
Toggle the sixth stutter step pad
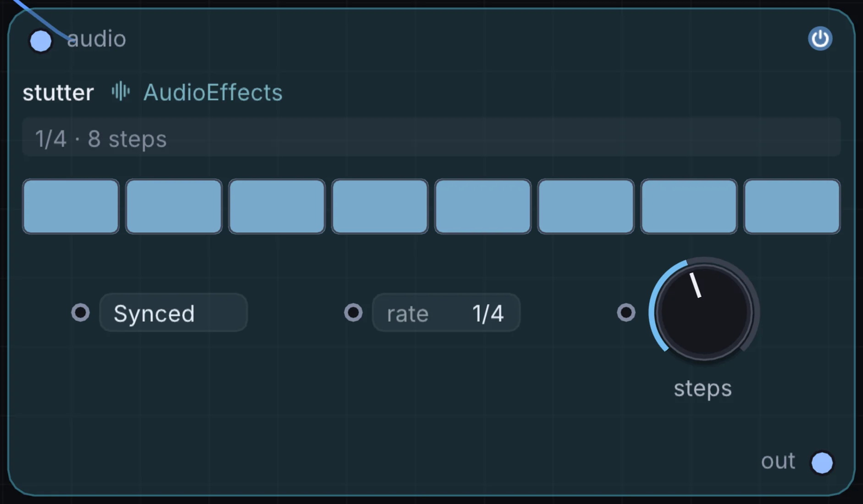586,207
